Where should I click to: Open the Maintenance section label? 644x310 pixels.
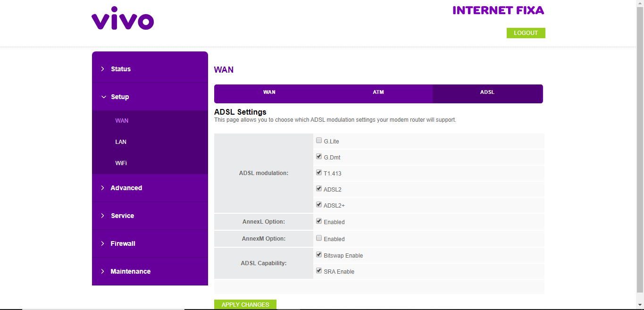pos(131,271)
